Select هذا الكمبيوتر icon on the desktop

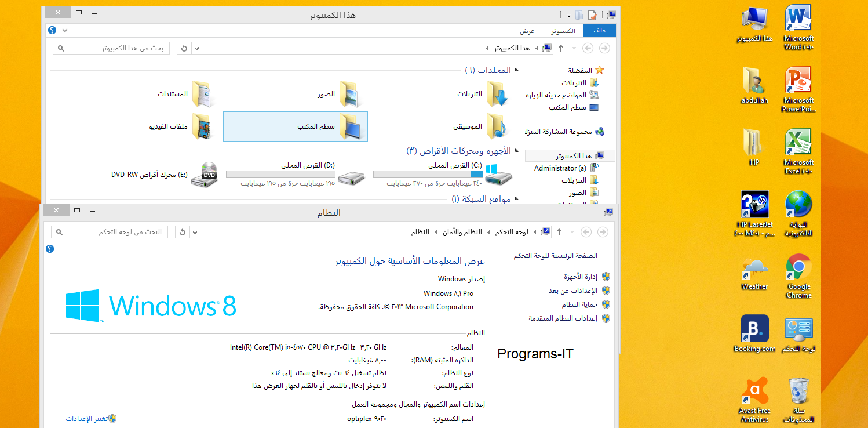click(x=754, y=24)
